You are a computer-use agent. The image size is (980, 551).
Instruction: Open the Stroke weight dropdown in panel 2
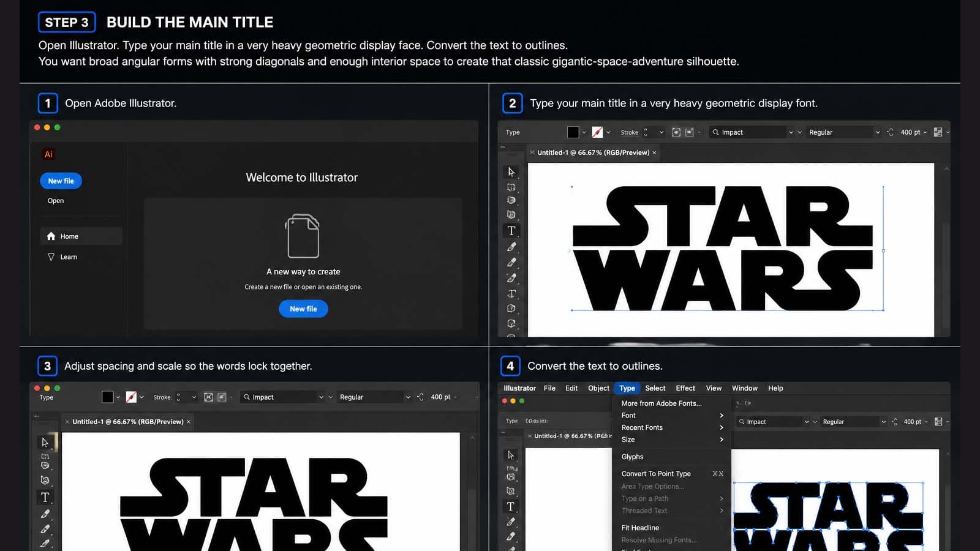661,132
